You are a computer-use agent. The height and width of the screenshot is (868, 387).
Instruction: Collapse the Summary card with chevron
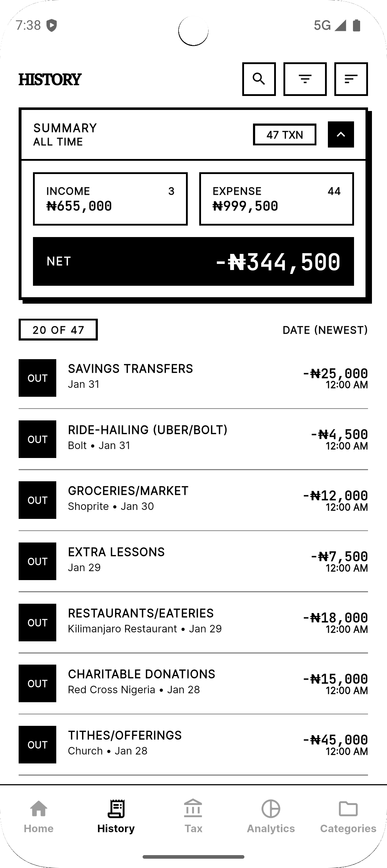tap(341, 134)
